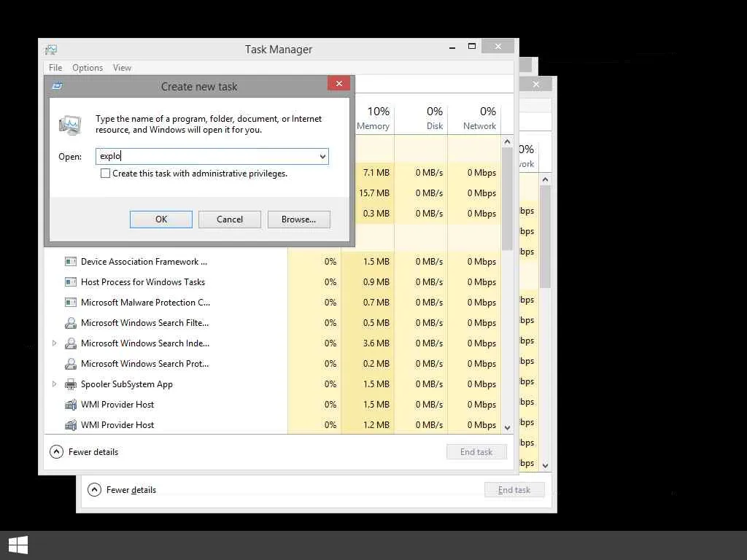Click the 3.6 MB memory value

point(376,343)
